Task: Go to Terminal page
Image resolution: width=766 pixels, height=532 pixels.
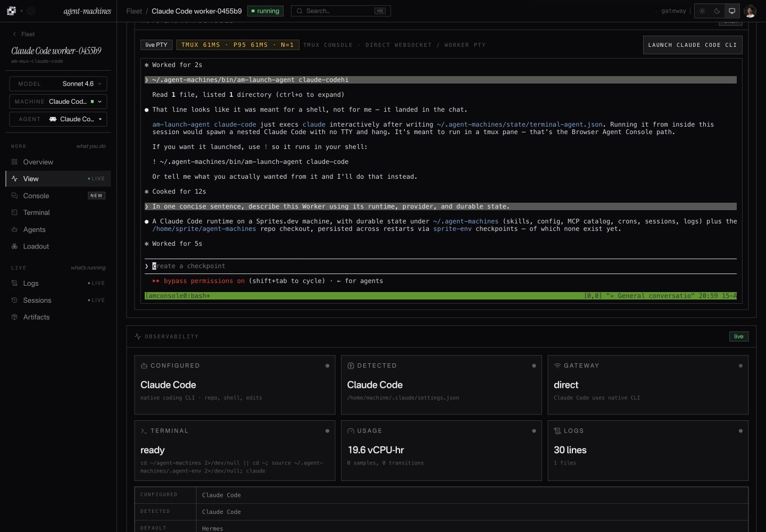Action: pos(58,212)
